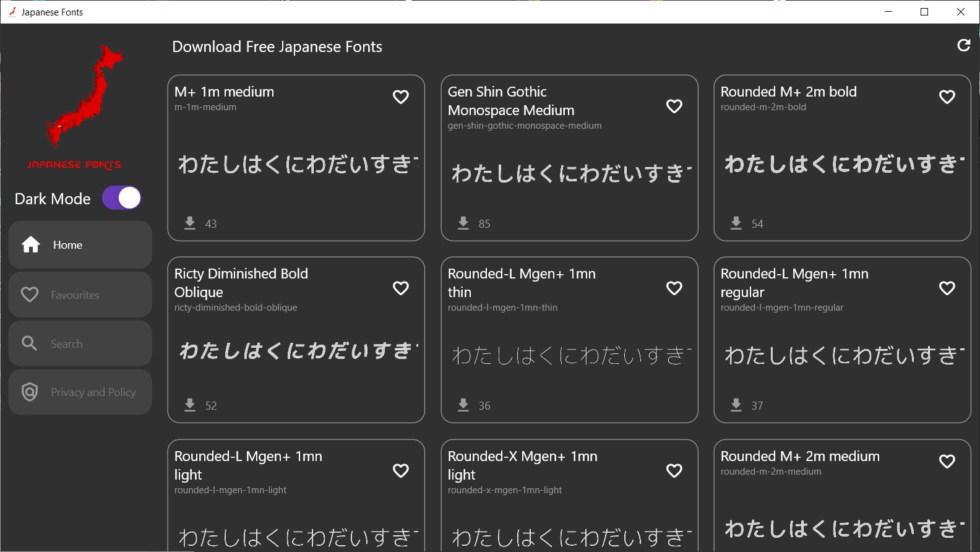Click download icon for Rounded M+ 2m bold
The height and width of the screenshot is (552, 980).
[736, 223]
